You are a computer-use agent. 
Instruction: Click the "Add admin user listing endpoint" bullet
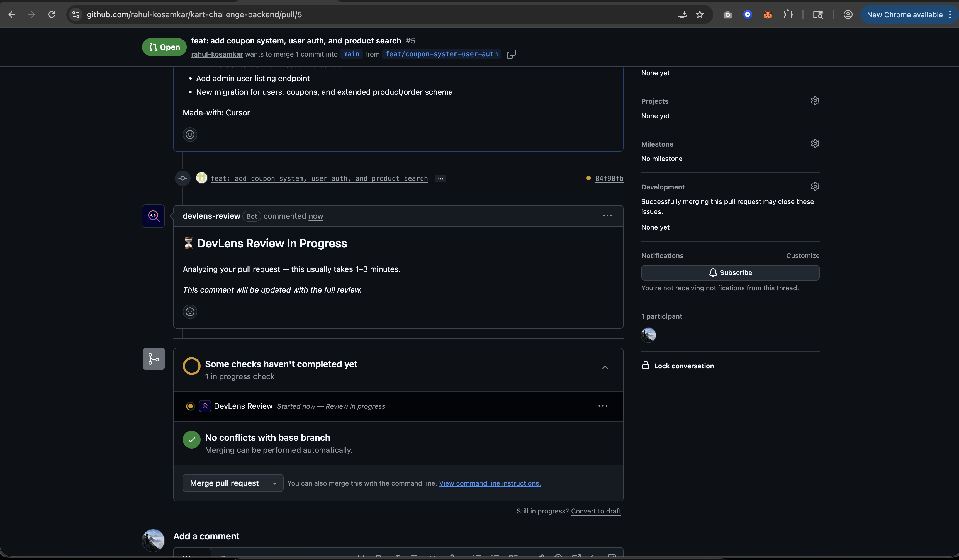coord(253,78)
